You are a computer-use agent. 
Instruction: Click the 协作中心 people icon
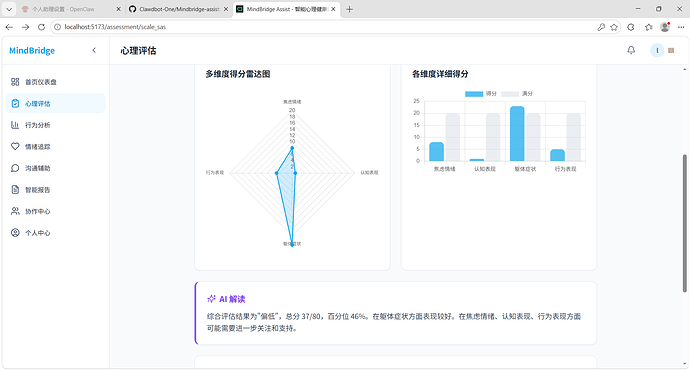pos(15,211)
